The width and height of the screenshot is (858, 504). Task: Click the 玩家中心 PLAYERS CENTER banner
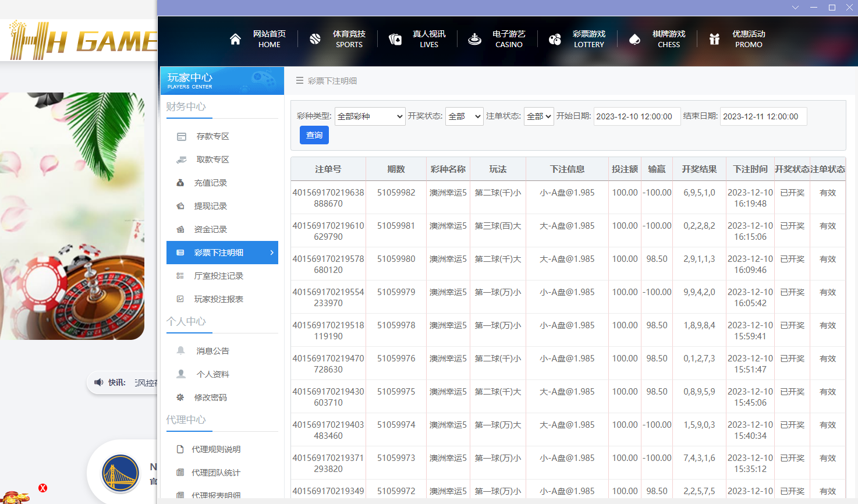click(x=222, y=81)
